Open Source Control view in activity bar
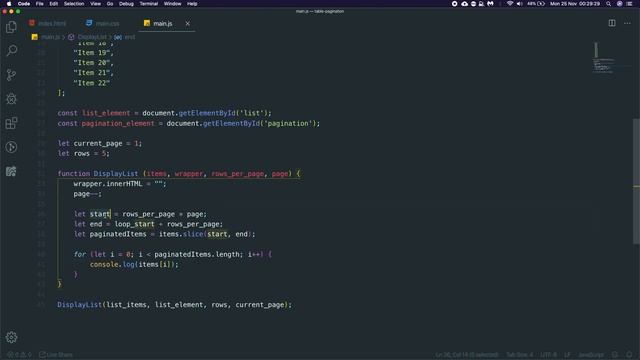This screenshot has width=640, height=360. tap(11, 75)
